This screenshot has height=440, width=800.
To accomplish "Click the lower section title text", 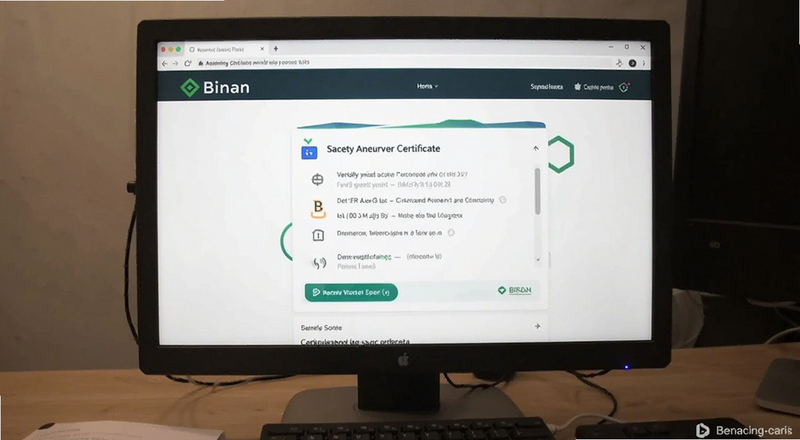I will tap(321, 328).
